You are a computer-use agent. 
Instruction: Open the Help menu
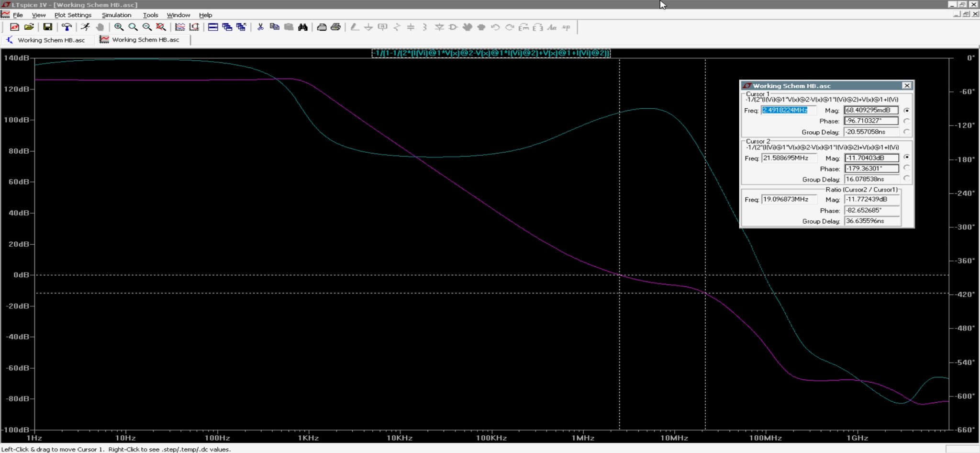tap(205, 15)
